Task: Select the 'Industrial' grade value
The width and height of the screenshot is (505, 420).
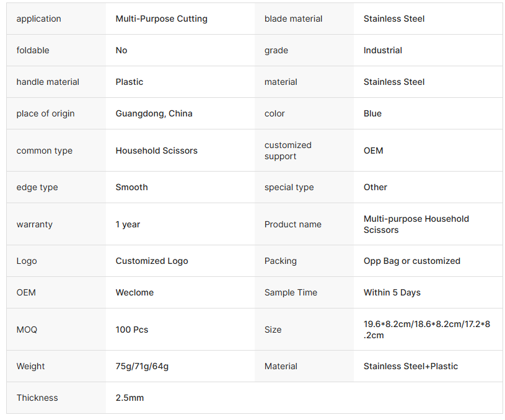Action: (382, 50)
